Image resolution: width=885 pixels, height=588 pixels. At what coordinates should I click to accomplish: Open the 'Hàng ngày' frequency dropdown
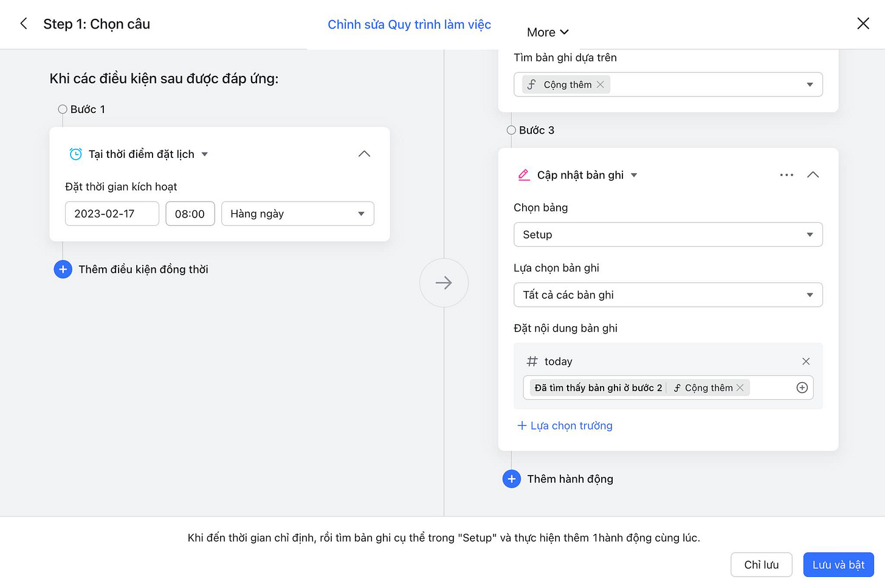point(298,214)
